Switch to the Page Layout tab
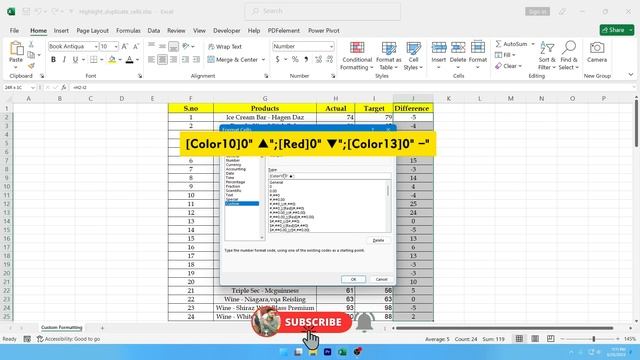640x360 pixels. [x=93, y=31]
